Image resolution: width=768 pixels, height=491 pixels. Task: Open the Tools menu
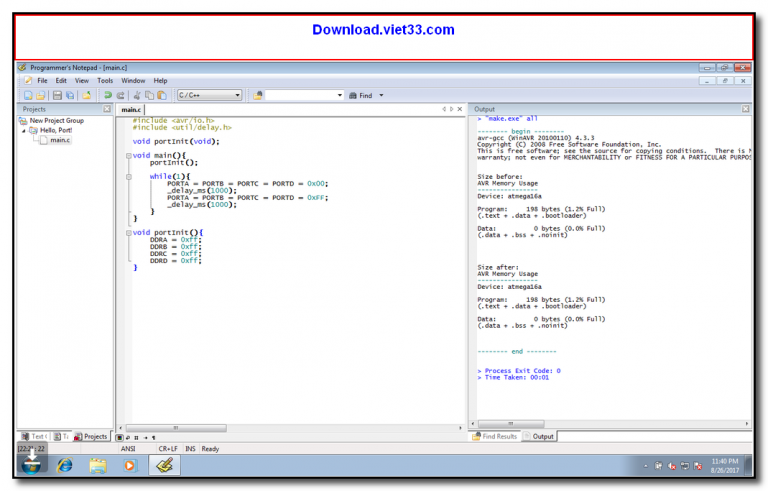click(x=105, y=80)
